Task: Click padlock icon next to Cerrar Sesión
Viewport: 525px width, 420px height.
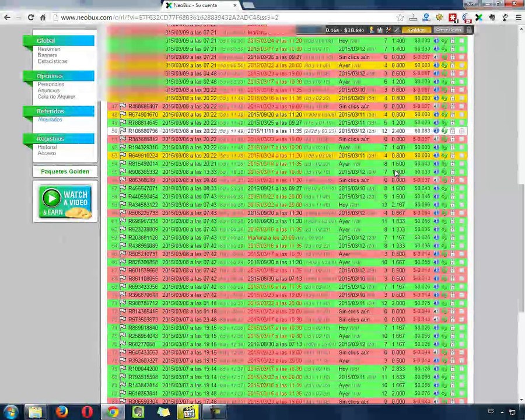Action: [469, 30]
